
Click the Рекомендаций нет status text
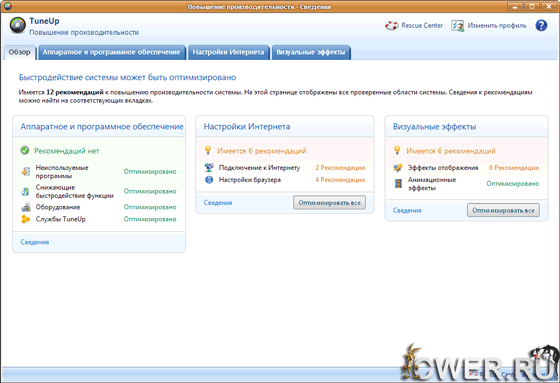67,151
